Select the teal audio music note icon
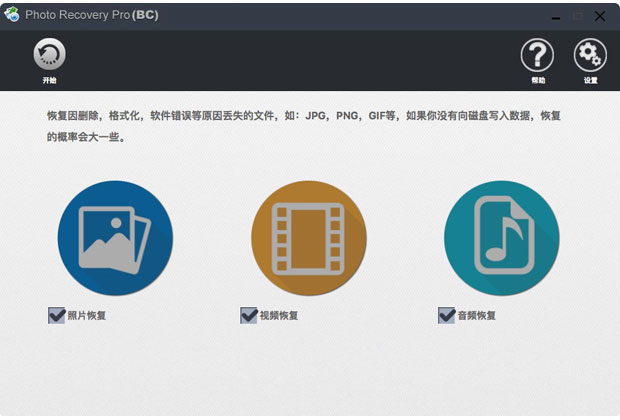This screenshot has width=620, height=420. click(x=502, y=238)
